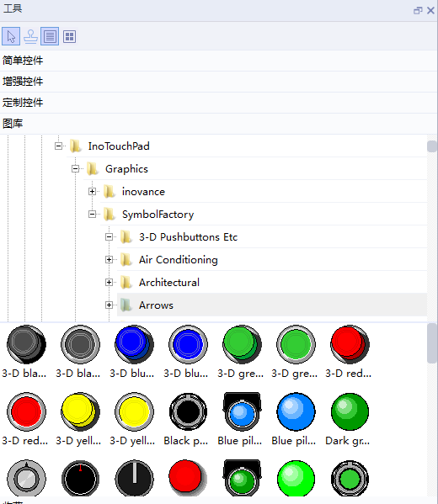The width and height of the screenshot is (438, 504).
Task: Select the InoTouchPad folder
Action: coord(119,146)
